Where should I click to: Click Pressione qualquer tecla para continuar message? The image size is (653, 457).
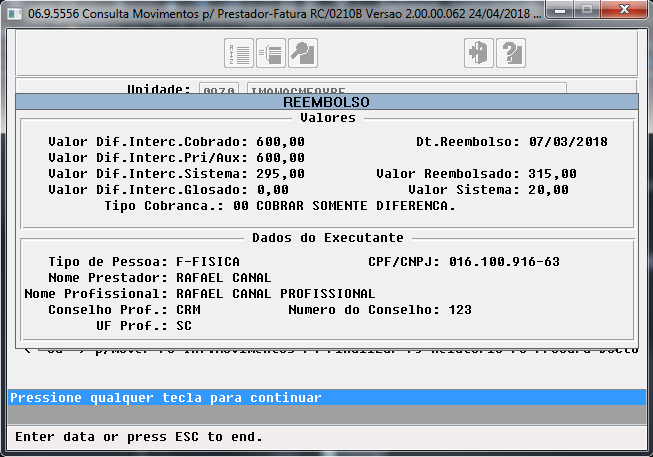(x=166, y=397)
